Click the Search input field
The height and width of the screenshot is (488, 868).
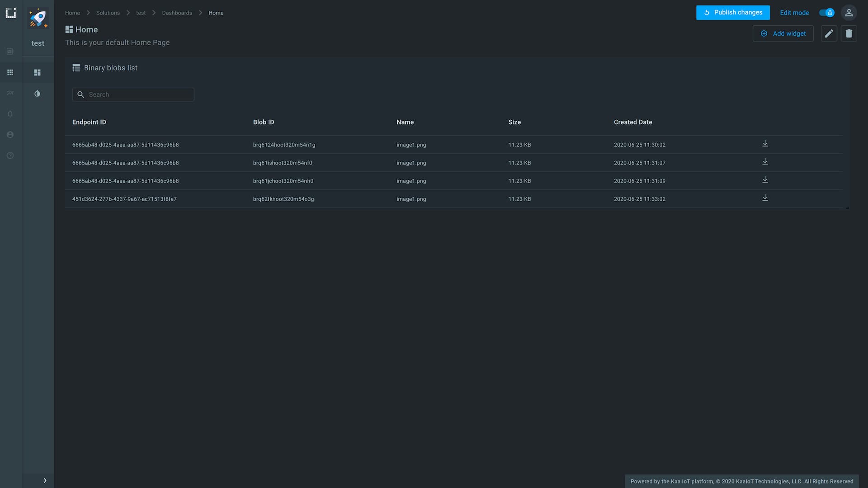click(133, 94)
